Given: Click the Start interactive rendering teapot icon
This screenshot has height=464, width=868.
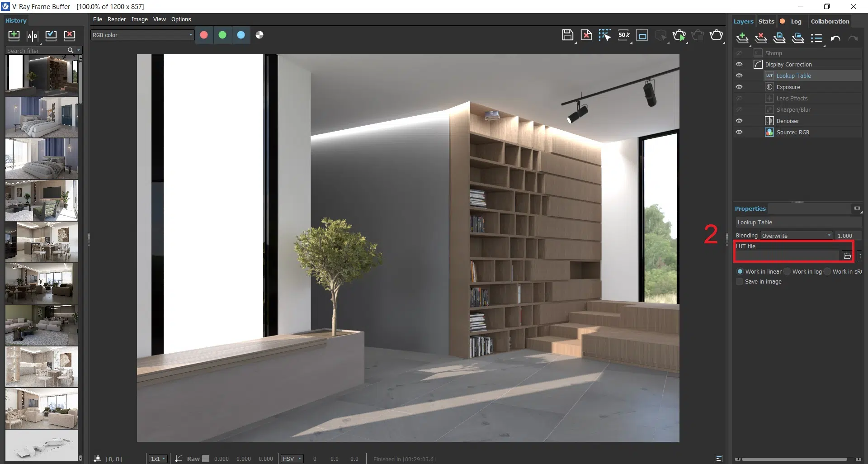Looking at the screenshot, I should (679, 35).
